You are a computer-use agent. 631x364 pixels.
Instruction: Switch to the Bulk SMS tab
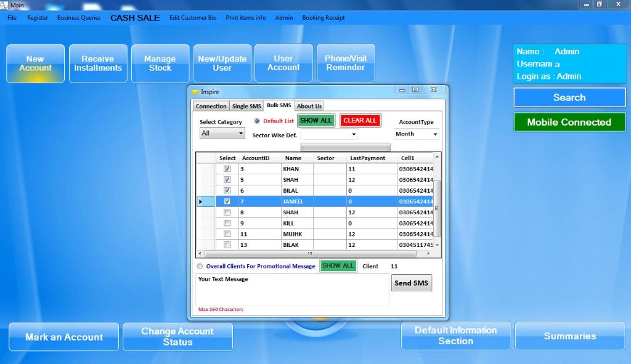[x=279, y=105]
